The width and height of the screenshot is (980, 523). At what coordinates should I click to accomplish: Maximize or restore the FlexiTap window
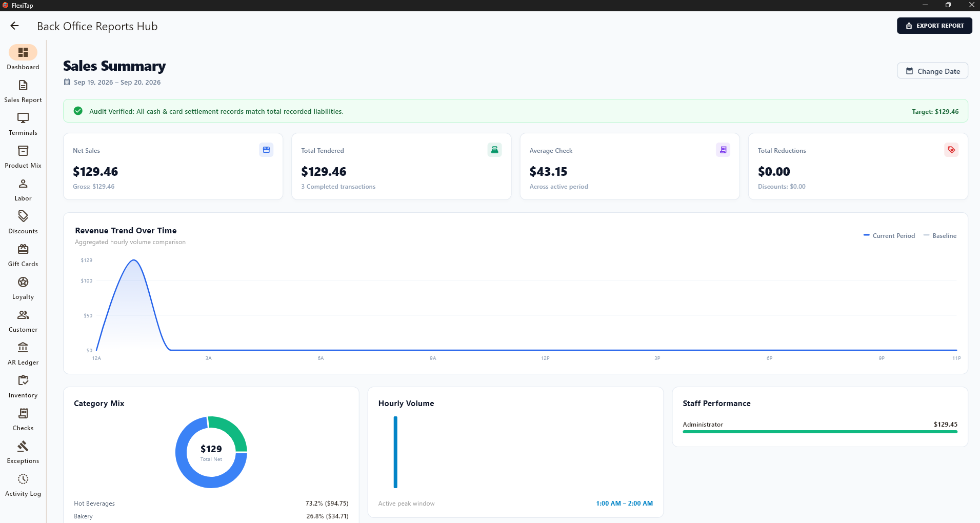[948, 5]
